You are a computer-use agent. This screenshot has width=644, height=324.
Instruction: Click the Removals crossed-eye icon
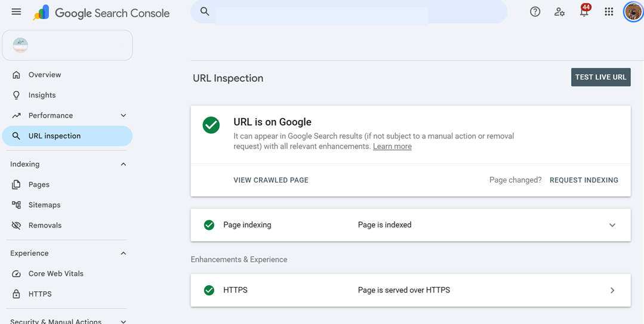click(x=16, y=226)
